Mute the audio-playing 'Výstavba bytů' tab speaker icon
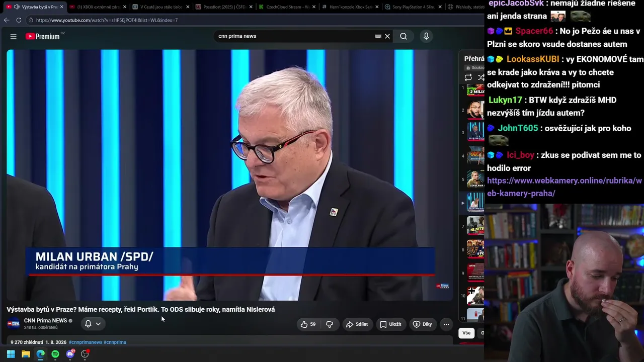Viewport: 644px width, 362px height. [x=17, y=7]
